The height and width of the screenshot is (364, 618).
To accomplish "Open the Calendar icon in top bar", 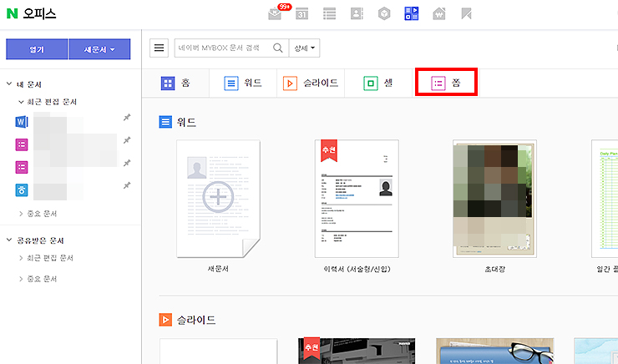I will pyautogui.click(x=302, y=14).
